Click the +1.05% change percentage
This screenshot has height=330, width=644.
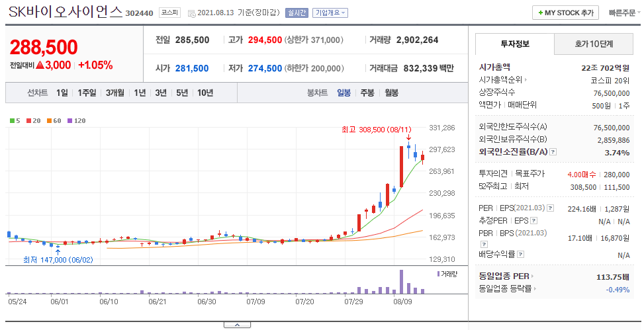pos(95,65)
